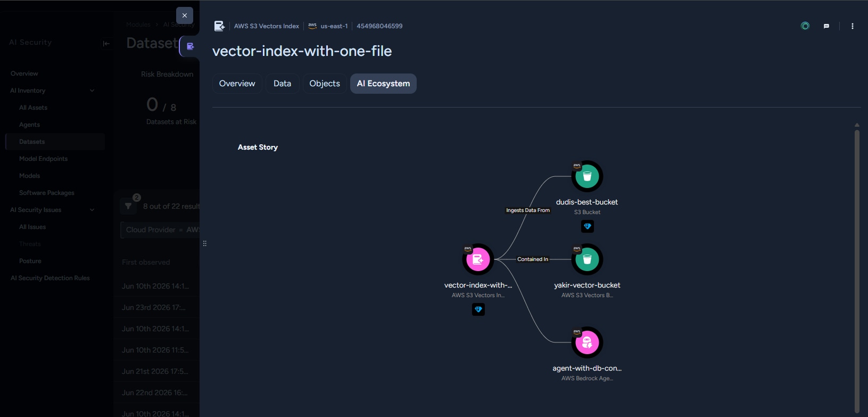Open Model Endpoints in the sidebar

[x=43, y=159]
